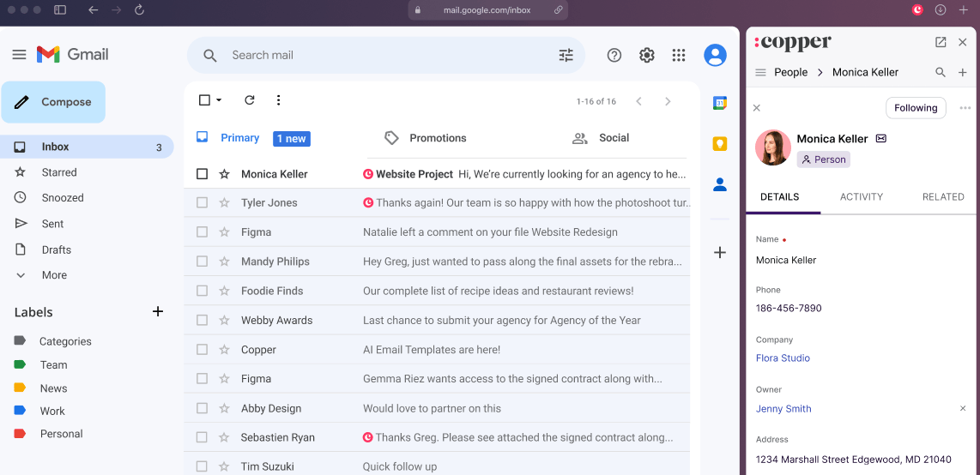Open the Flora Studio company link
980x475 pixels.
[x=783, y=358]
